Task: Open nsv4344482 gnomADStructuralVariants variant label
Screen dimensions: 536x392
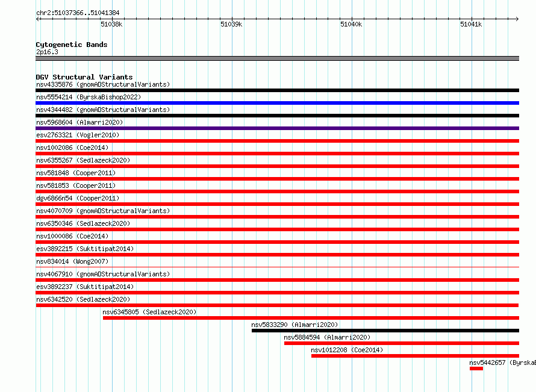Action: coord(103,110)
